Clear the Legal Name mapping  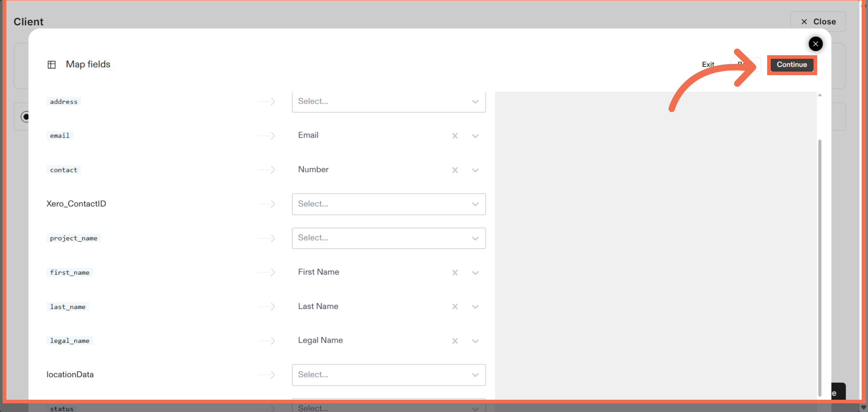click(x=455, y=340)
